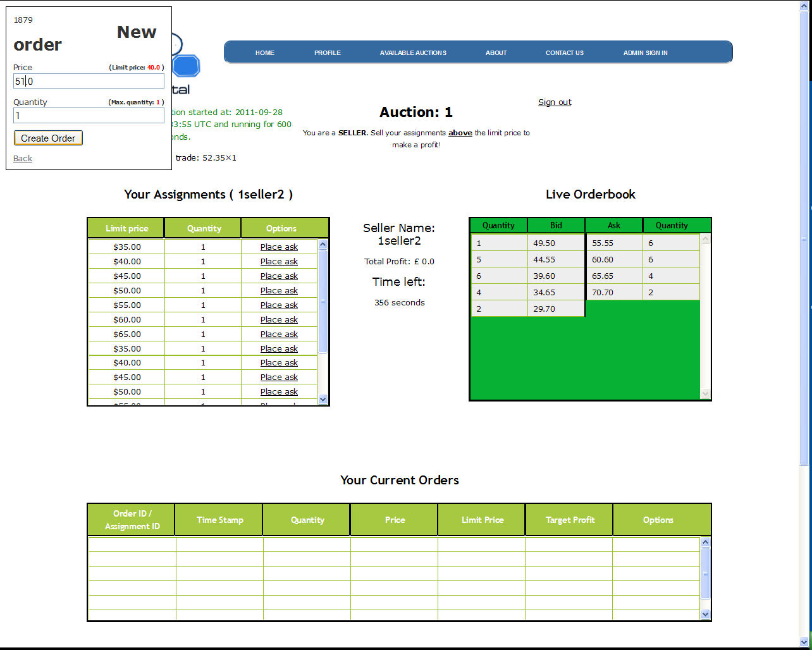
Task: Click the down arrow of assignments scrollbar
Action: [323, 399]
